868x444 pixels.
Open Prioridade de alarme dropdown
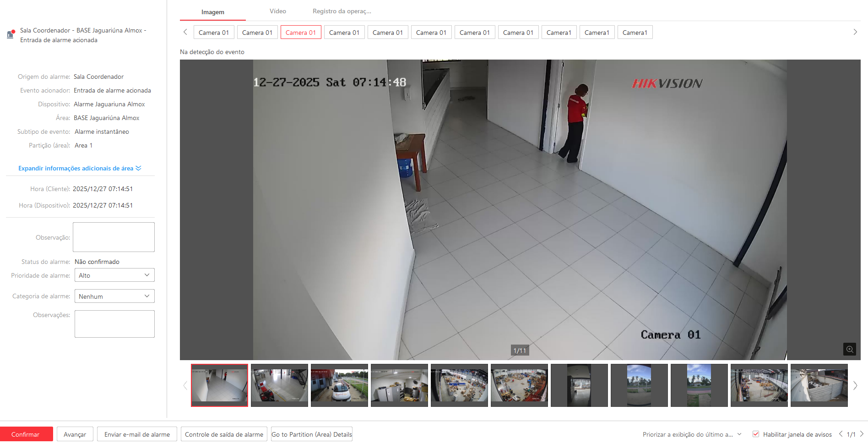(x=114, y=275)
